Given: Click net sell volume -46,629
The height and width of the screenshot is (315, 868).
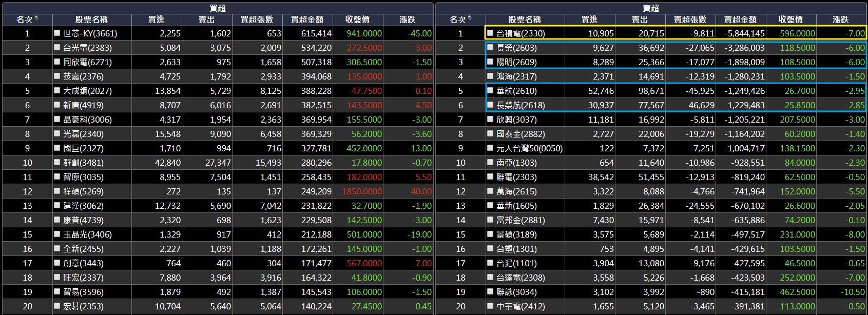Looking at the screenshot, I should click(700, 105).
